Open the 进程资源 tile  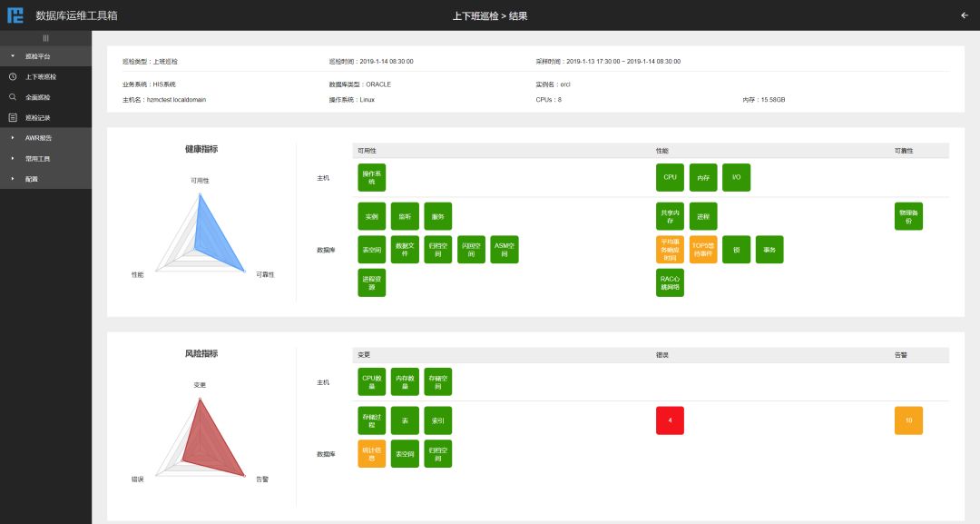(371, 282)
